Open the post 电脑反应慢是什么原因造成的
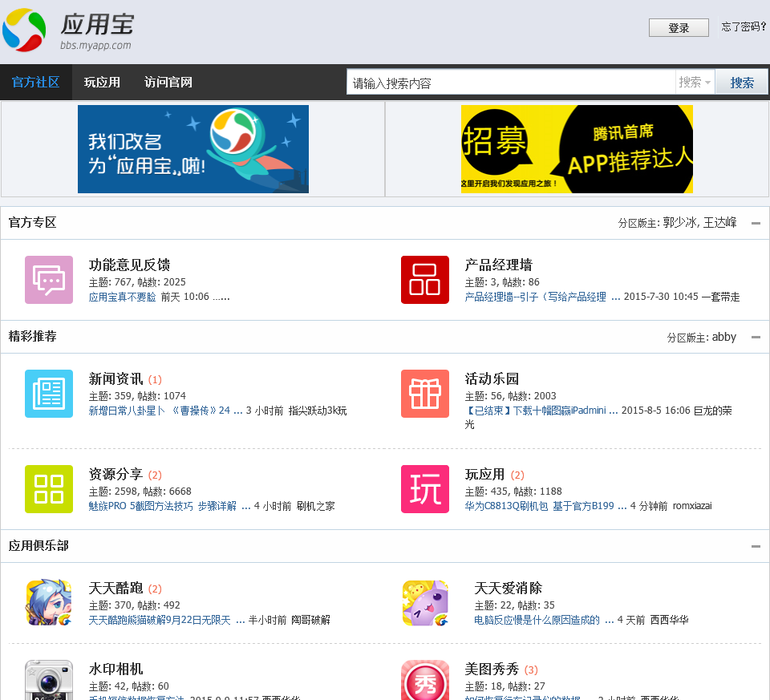The image size is (770, 700). [543, 620]
